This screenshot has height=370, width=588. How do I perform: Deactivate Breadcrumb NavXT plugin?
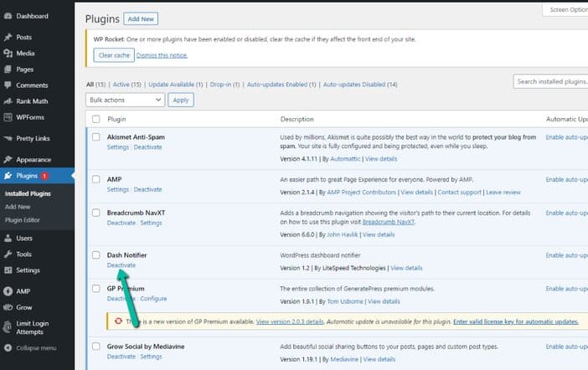click(x=121, y=223)
